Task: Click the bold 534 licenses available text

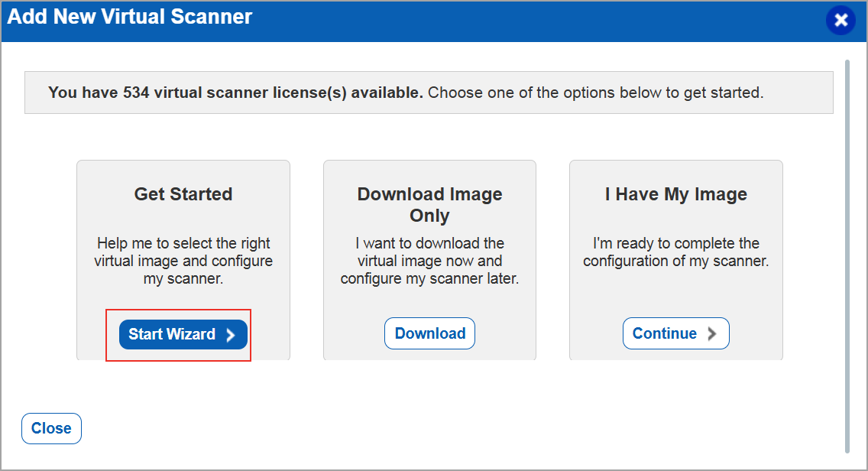Action: 235,93
